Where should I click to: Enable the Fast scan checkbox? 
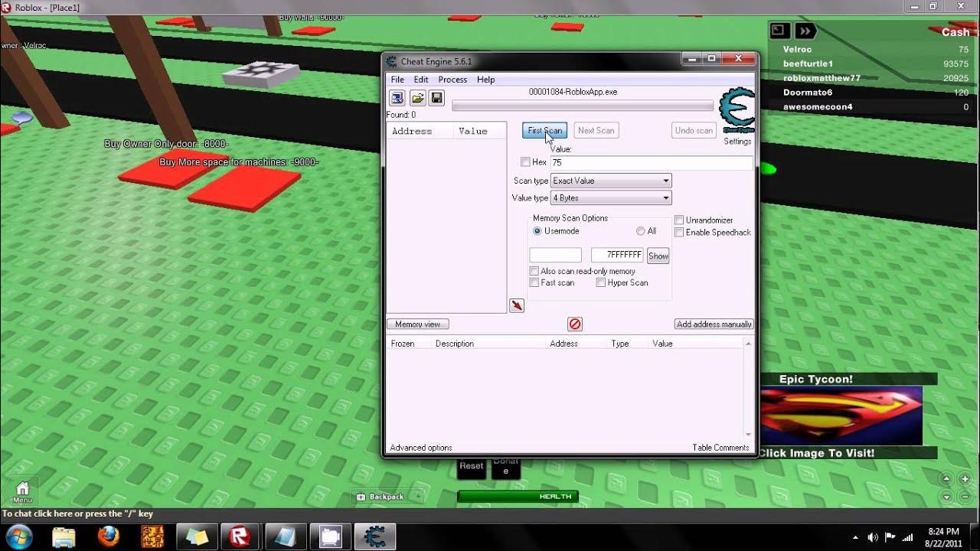pyautogui.click(x=534, y=283)
